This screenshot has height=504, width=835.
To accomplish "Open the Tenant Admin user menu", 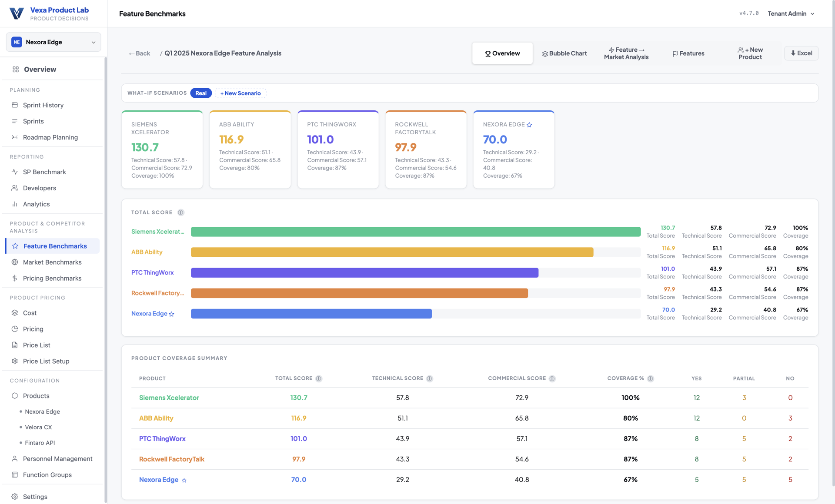I will 791,13.
